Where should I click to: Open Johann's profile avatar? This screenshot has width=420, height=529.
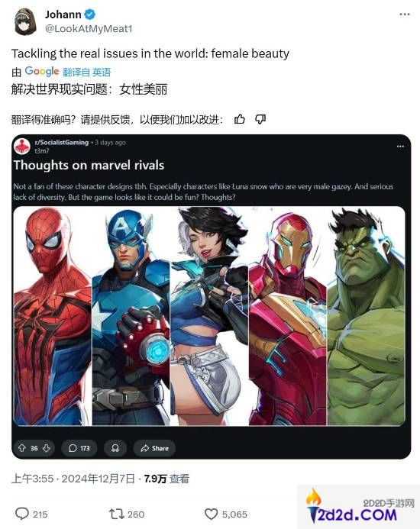(26, 21)
